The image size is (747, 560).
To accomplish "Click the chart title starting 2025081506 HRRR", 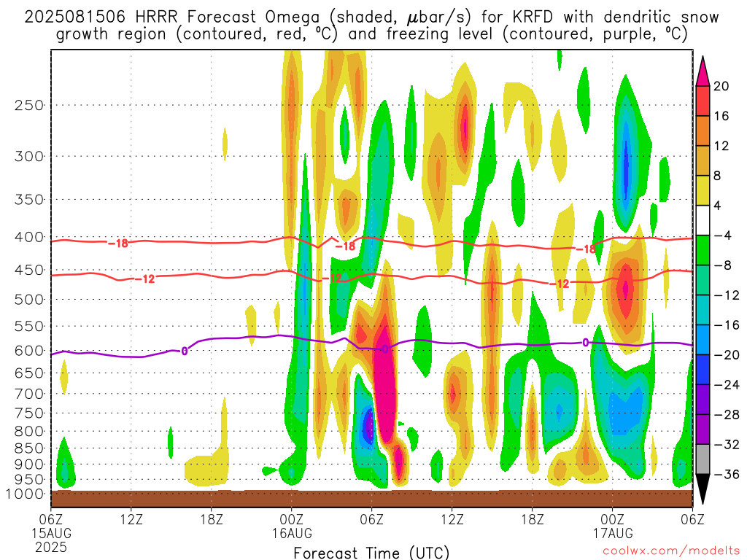I will (371, 26).
